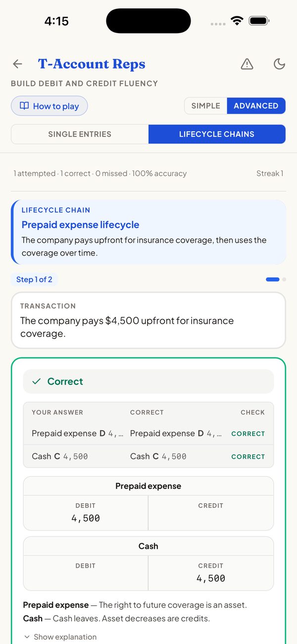Select ADVANCED difficulty mode
This screenshot has width=297, height=644.
pos(256,106)
